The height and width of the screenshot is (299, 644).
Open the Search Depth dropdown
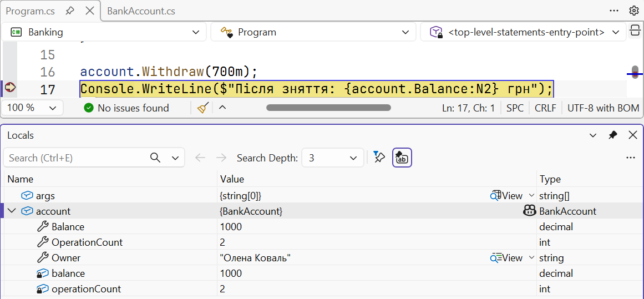pos(333,158)
